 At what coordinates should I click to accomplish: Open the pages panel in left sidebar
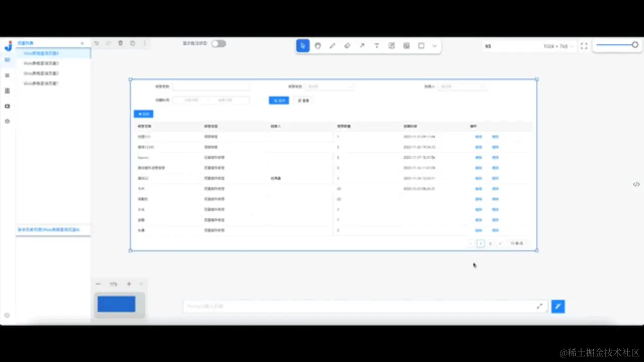[x=7, y=60]
